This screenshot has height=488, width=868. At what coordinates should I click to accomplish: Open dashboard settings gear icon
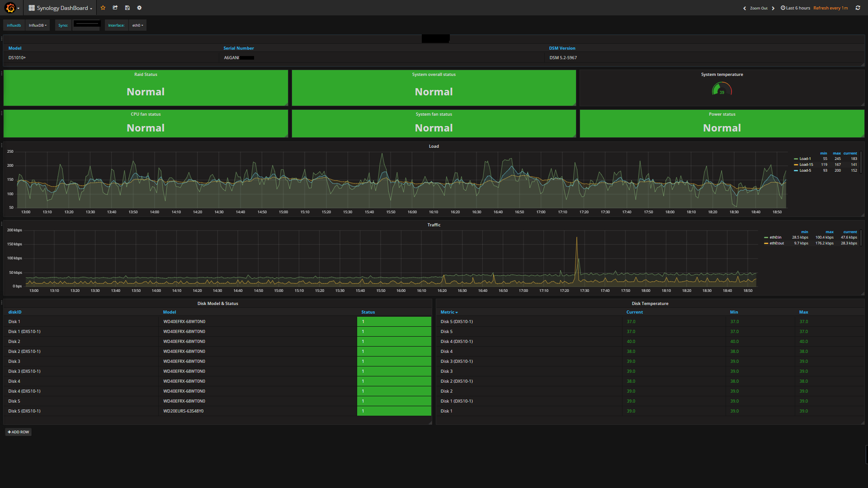(139, 8)
